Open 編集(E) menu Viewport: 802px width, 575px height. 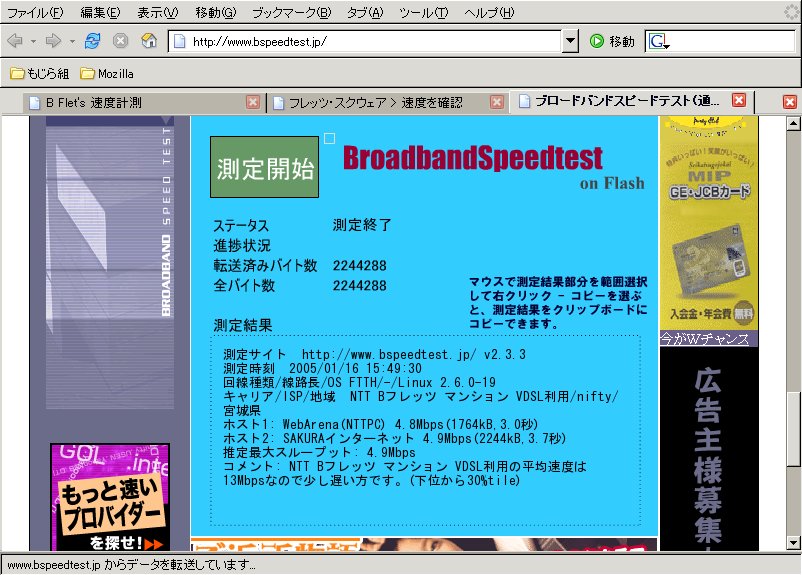[100, 13]
